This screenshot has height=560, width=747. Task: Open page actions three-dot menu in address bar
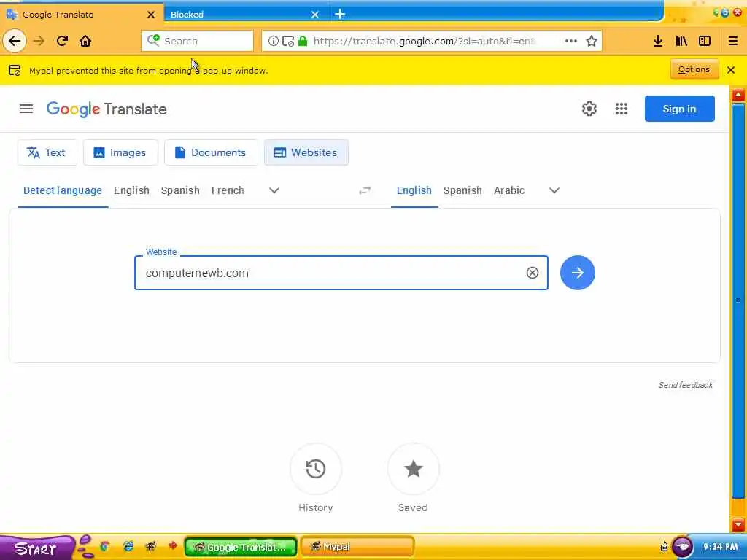pos(570,41)
